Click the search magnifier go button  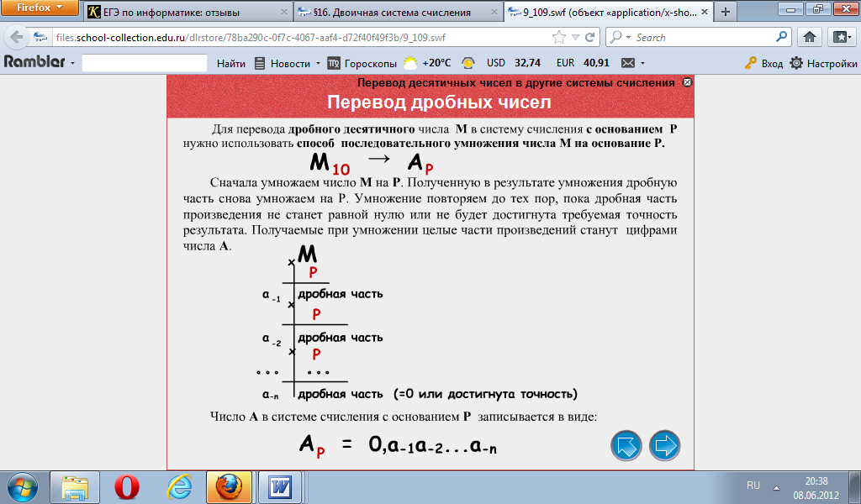point(781,37)
